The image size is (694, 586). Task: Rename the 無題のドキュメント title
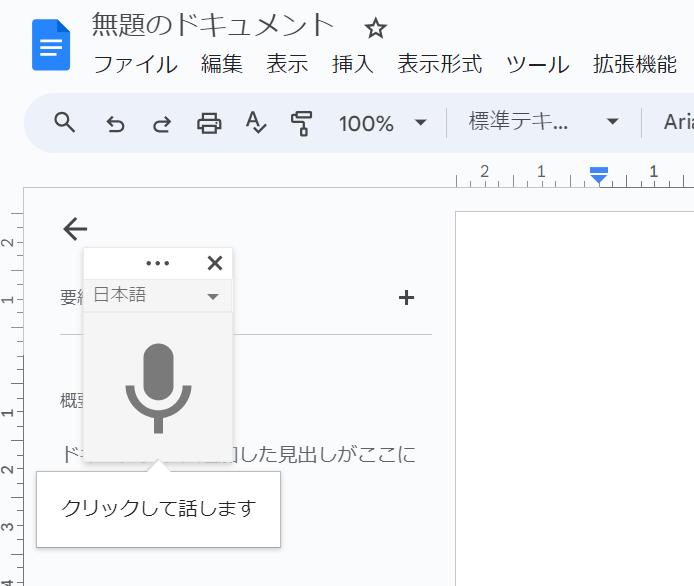(213, 25)
